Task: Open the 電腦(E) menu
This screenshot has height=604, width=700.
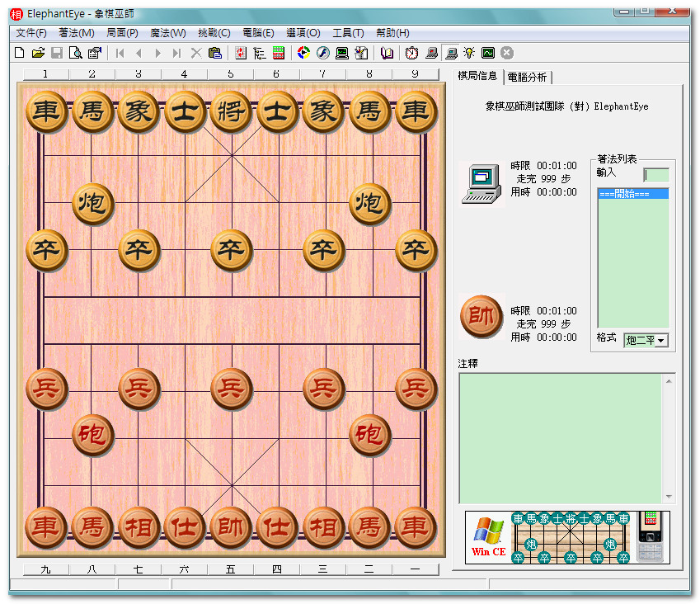Action: [x=258, y=33]
